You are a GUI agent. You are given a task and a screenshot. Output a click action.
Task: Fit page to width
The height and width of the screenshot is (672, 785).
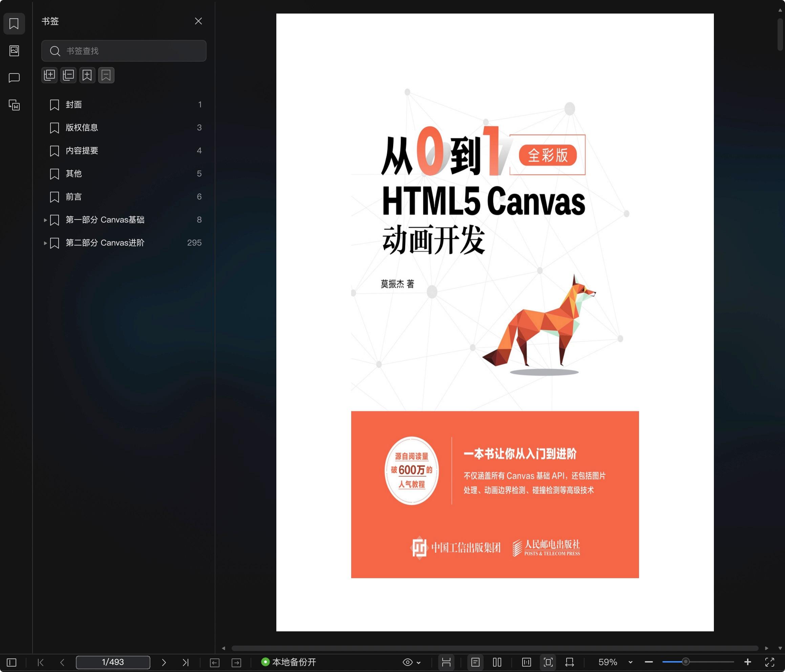pos(569,662)
